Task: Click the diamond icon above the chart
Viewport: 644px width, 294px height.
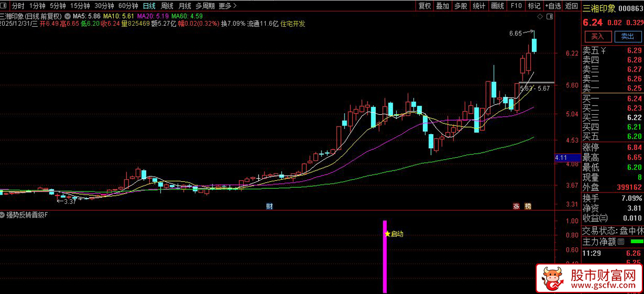Action: pyautogui.click(x=539, y=17)
